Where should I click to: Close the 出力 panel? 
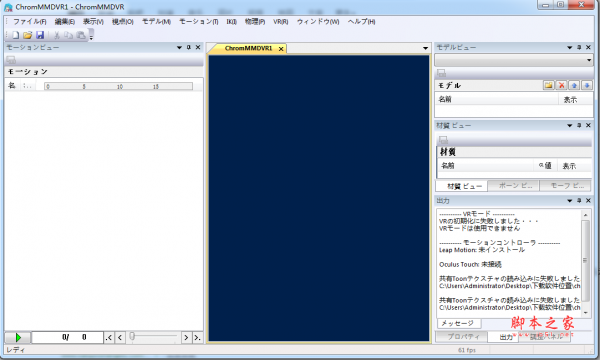pos(588,200)
